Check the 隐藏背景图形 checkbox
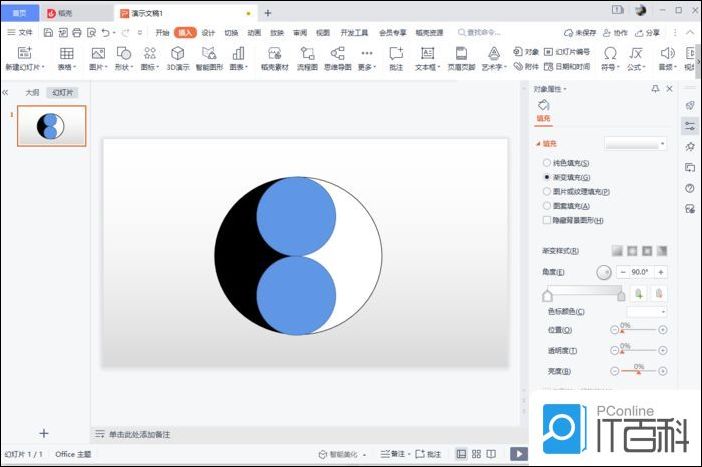 (x=547, y=220)
